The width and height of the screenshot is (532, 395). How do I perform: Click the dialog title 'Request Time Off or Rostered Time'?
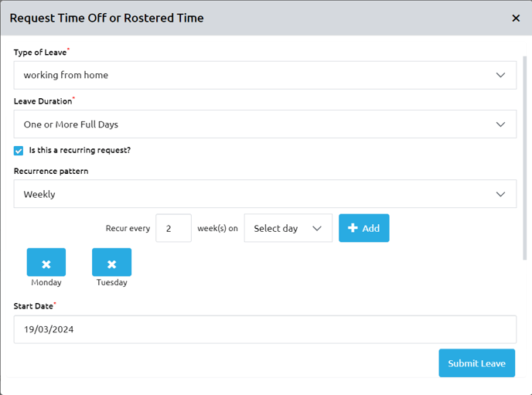[107, 18]
